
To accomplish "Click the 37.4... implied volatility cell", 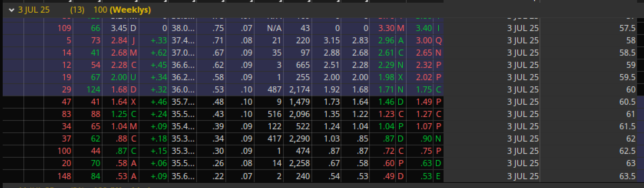I will coord(183,40).
